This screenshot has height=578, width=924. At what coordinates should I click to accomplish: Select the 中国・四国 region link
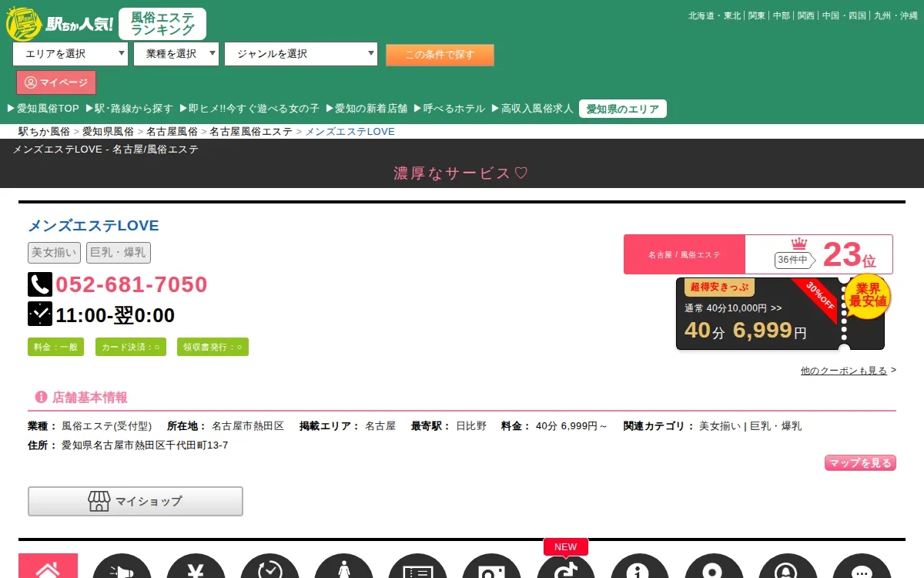click(x=845, y=15)
